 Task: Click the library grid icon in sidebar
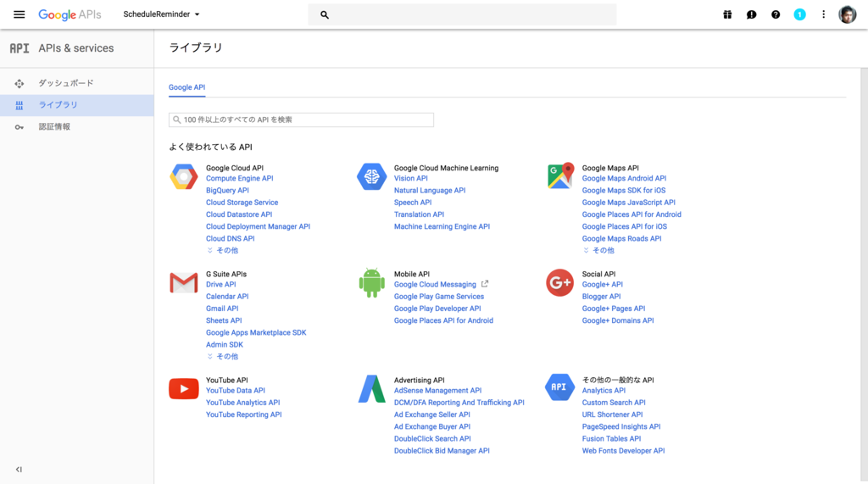tap(19, 105)
